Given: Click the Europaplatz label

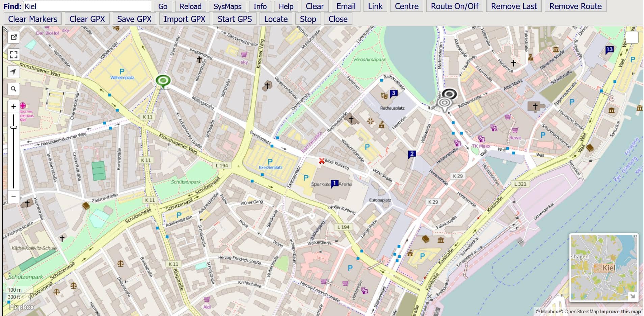Looking at the screenshot, I should coord(380,200).
